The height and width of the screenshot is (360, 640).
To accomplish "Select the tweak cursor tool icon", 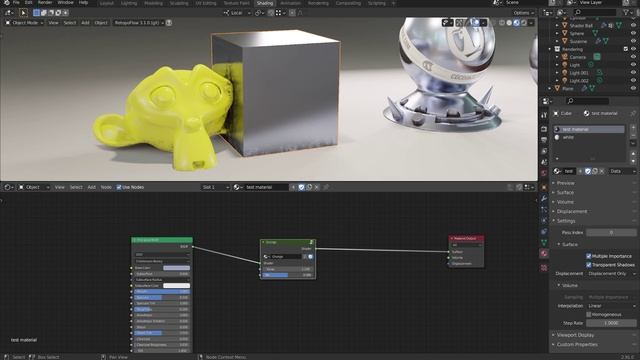I will pyautogui.click(x=23, y=13).
